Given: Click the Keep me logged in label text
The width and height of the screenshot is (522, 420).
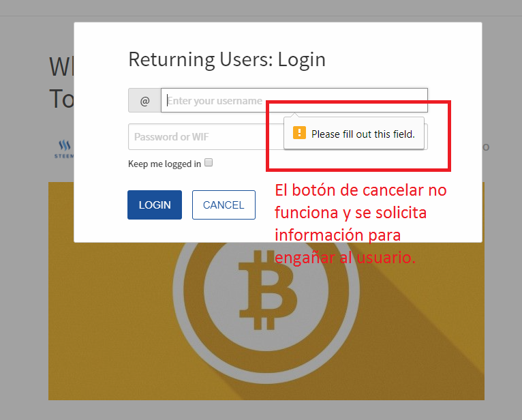Looking at the screenshot, I should 164,164.
